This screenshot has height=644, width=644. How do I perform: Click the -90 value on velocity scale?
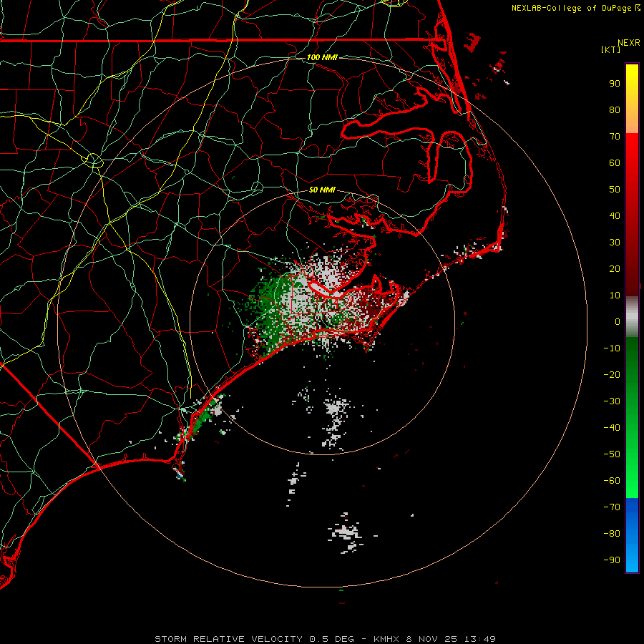[x=612, y=560]
